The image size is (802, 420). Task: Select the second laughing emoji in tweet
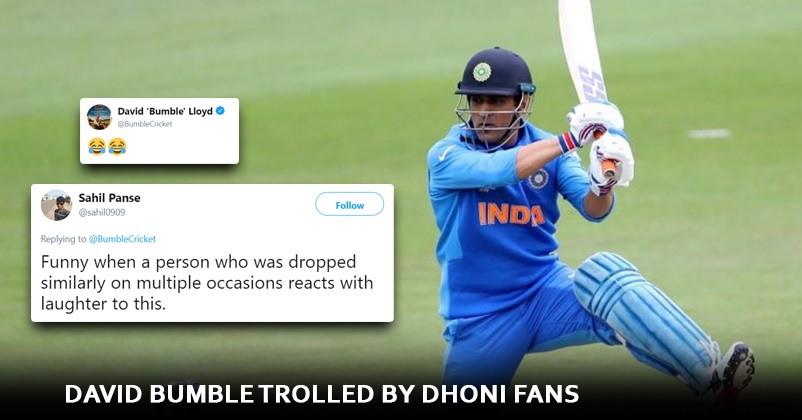coord(117,146)
